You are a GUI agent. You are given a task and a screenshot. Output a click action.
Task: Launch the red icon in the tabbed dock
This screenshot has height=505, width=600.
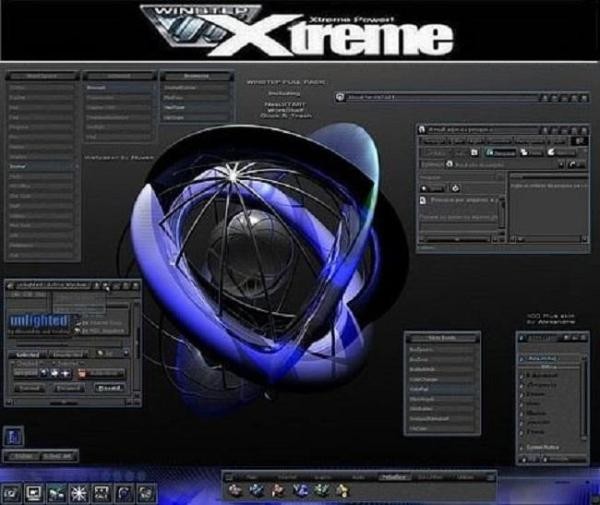pos(278,490)
